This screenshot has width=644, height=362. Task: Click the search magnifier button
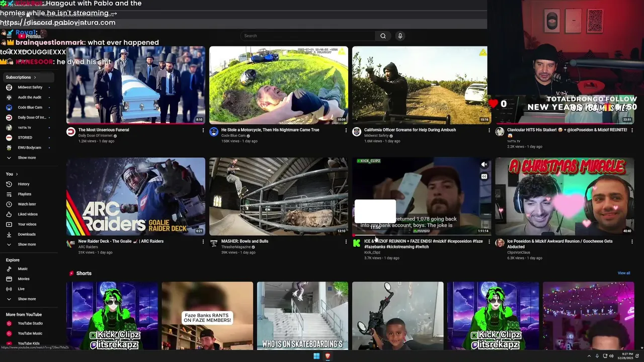383,36
